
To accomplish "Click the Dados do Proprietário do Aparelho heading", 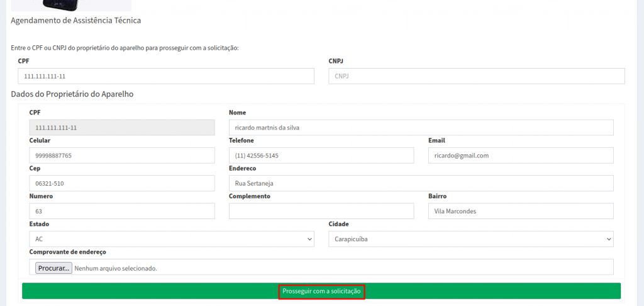I will click(x=72, y=94).
